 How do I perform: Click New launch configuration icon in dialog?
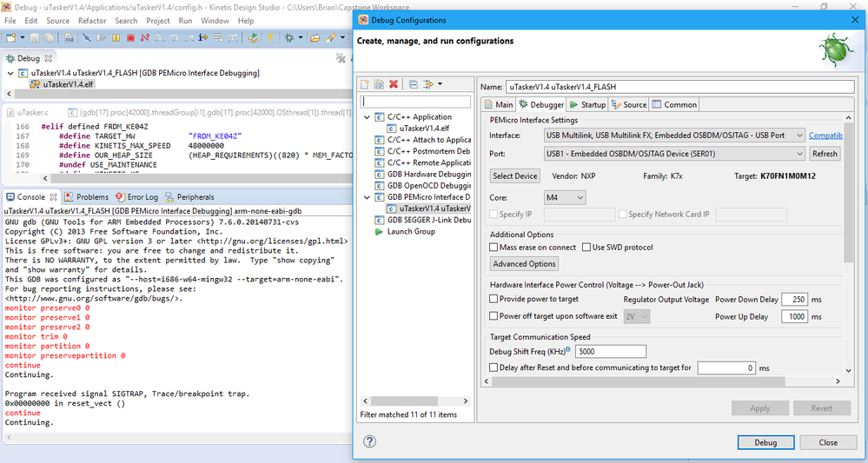point(365,84)
